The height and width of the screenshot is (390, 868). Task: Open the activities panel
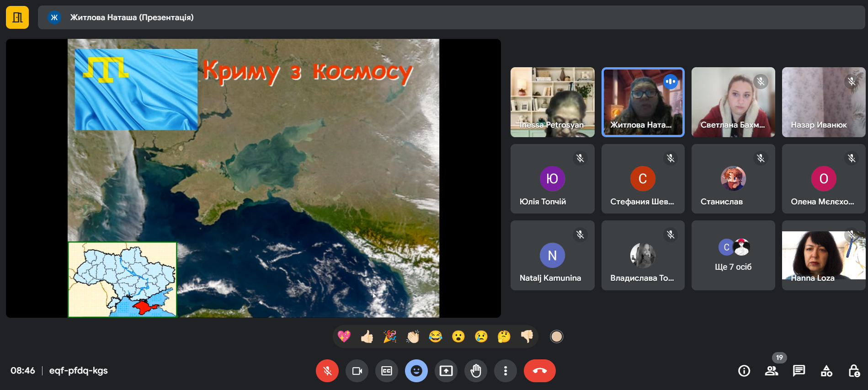pyautogui.click(x=826, y=371)
